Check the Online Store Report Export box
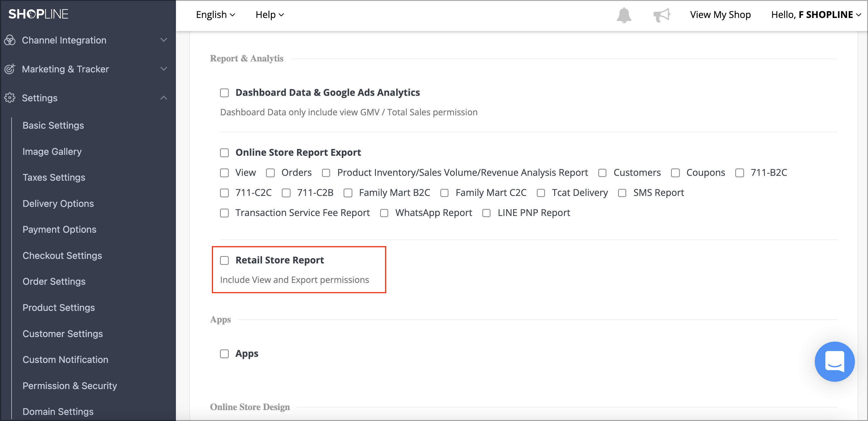 point(224,153)
